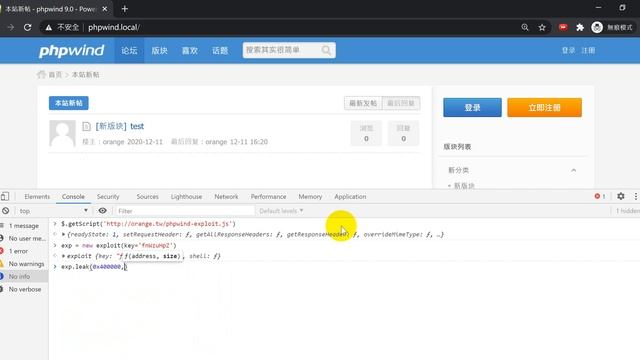Open the 新版块 sidebar link
The width and height of the screenshot is (640, 360).
click(464, 186)
